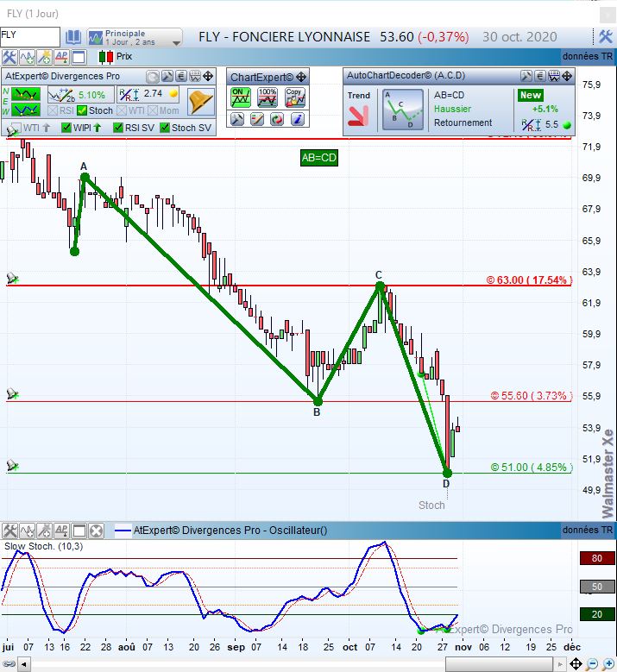Click the R/R 2.74 ratio box
Screen dimensions: 617x672
click(x=148, y=94)
